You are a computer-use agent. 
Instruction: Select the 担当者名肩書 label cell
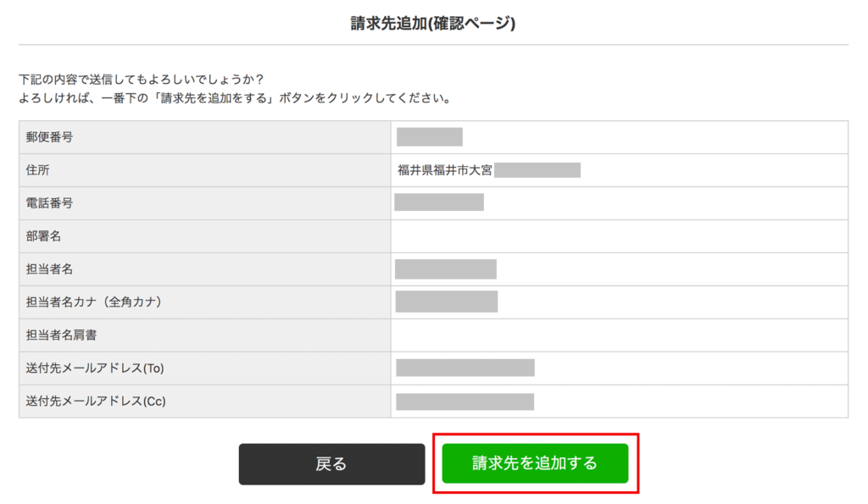(61, 335)
